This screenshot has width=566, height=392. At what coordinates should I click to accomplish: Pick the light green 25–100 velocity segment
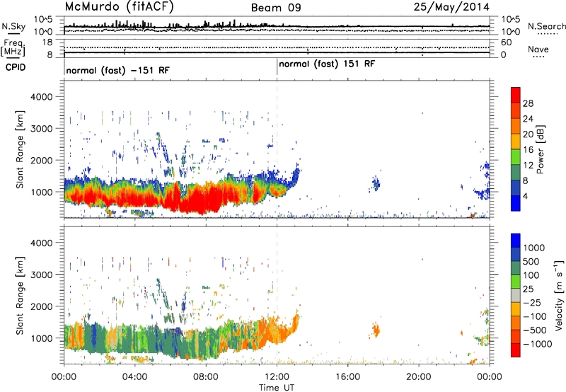coord(516,282)
